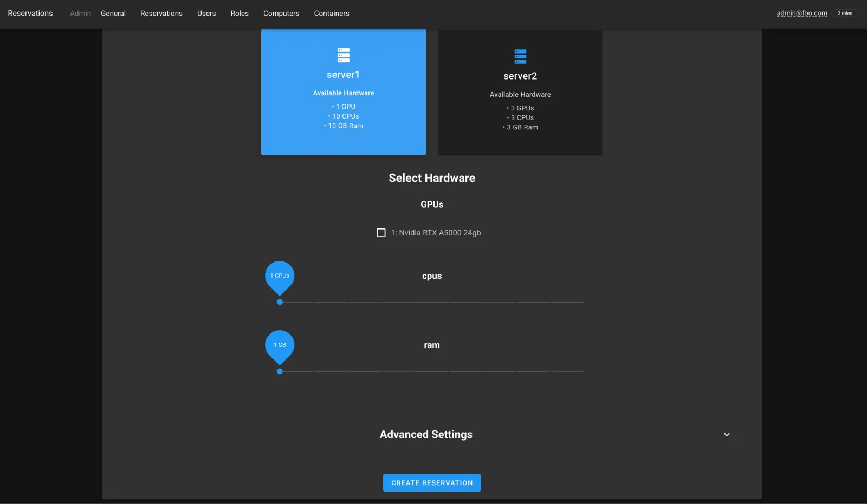Open the Computers tab

tap(281, 14)
